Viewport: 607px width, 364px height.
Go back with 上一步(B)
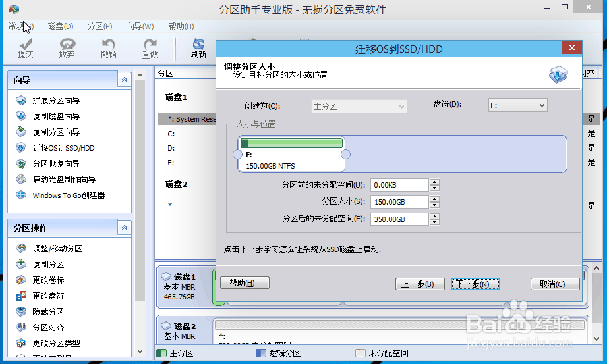coord(420,284)
